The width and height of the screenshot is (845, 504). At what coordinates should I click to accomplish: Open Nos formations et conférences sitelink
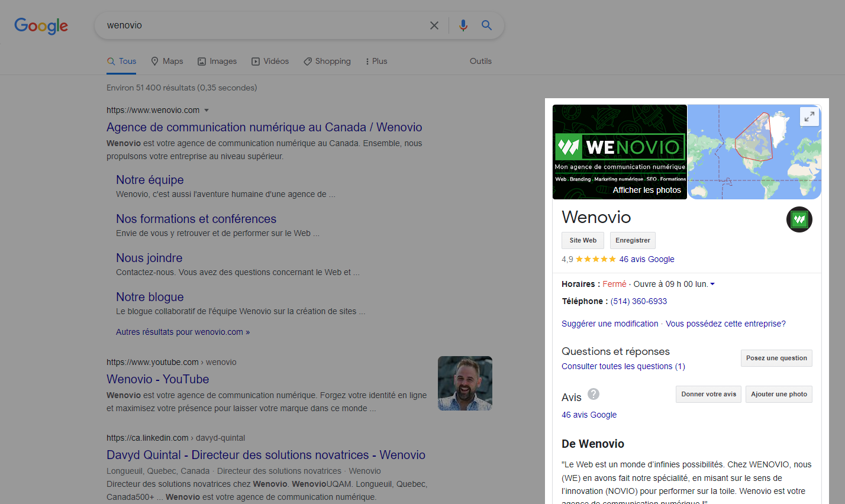(x=196, y=219)
